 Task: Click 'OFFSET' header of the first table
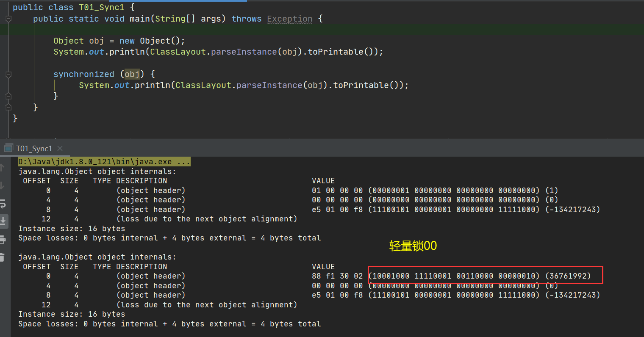tap(36, 181)
